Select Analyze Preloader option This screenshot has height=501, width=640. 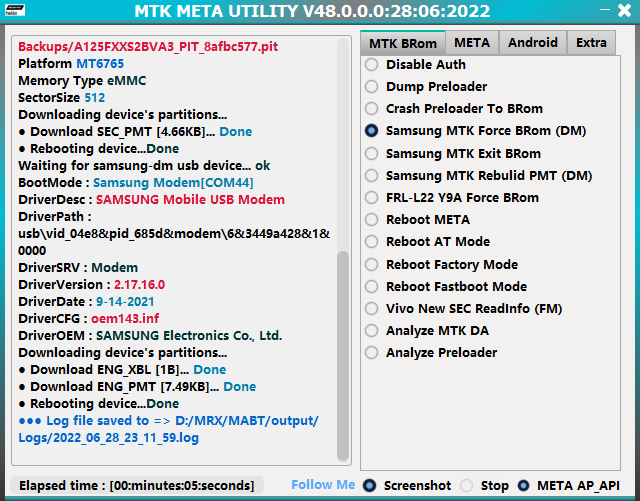point(431,353)
